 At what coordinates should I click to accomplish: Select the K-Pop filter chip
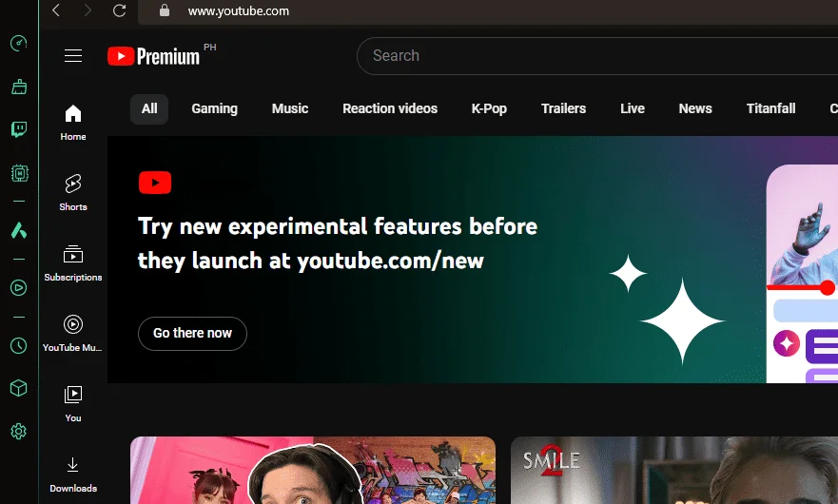[489, 109]
